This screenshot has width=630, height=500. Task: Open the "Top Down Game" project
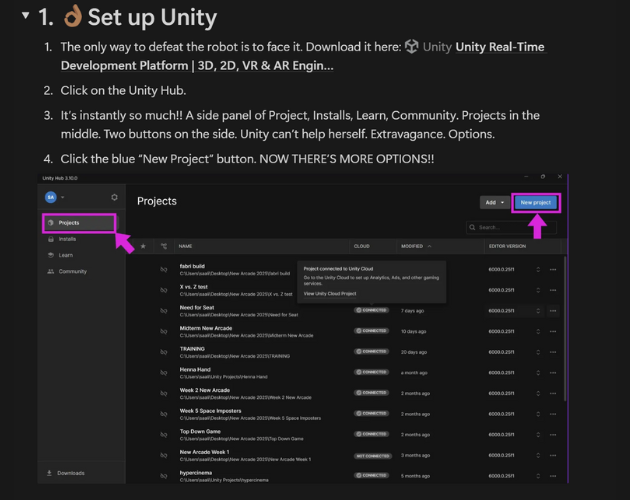[200, 432]
